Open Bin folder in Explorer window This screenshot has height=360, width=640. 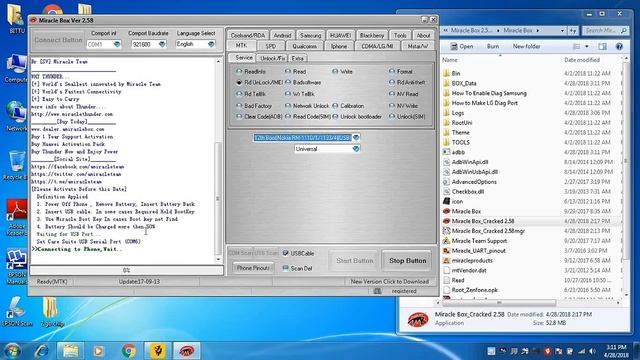tap(456, 73)
